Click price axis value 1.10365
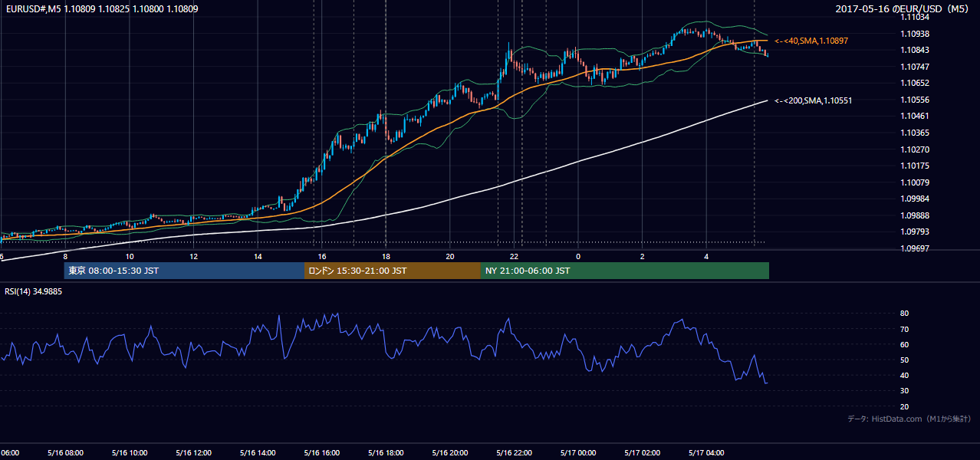 916,133
